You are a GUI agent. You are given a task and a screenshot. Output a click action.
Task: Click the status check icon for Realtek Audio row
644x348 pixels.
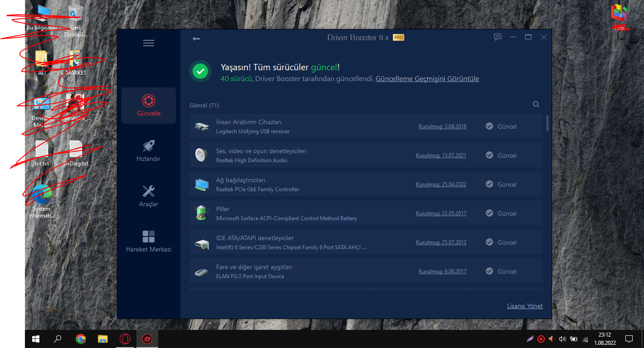489,155
